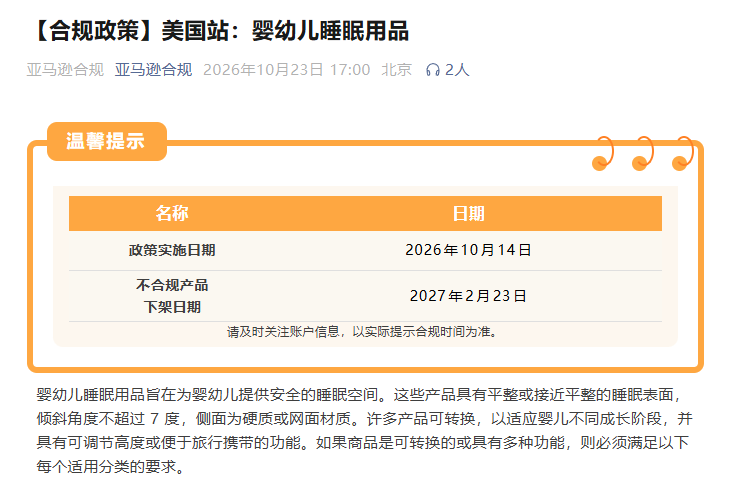Image resolution: width=735 pixels, height=482 pixels.
Task: Select the date 2027年2月23日
Action: point(468,296)
